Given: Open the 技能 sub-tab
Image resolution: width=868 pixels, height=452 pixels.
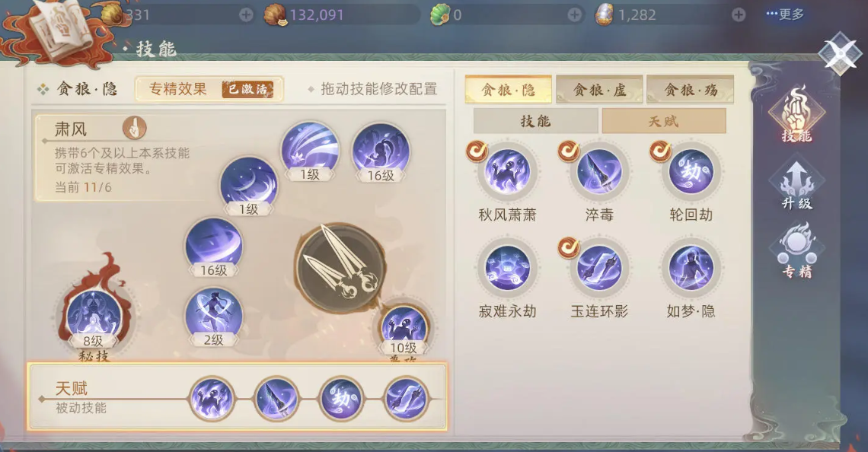Looking at the screenshot, I should coord(535,121).
